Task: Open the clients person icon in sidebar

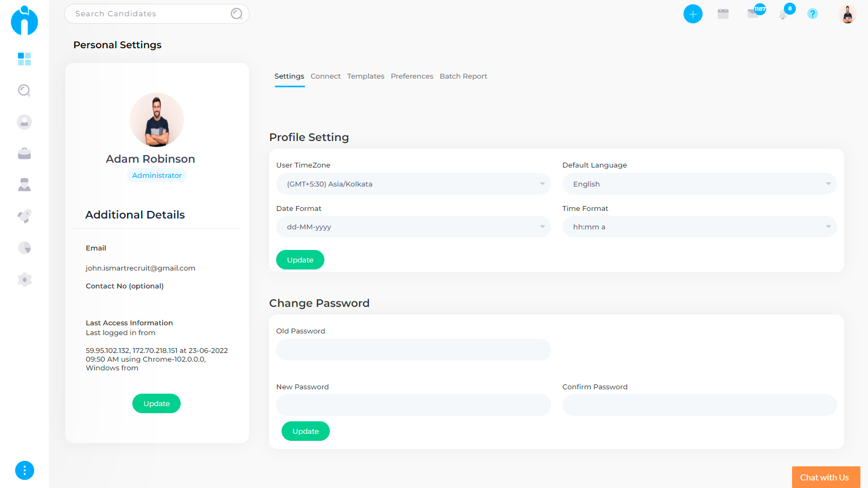Action: tap(24, 185)
